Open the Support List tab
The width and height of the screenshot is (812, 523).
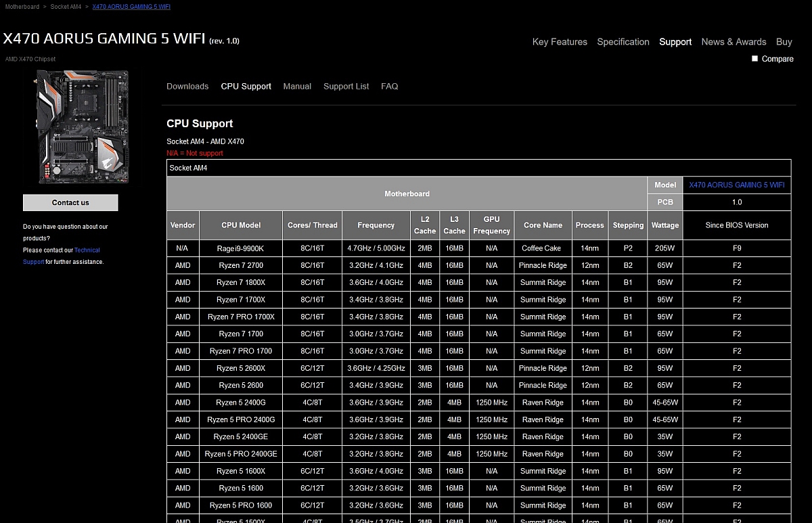click(x=346, y=87)
